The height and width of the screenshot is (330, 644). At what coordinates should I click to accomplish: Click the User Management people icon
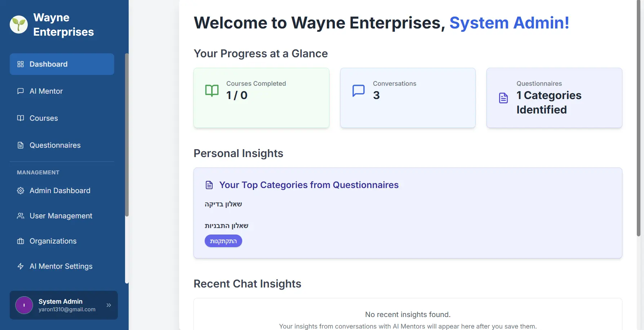21,216
